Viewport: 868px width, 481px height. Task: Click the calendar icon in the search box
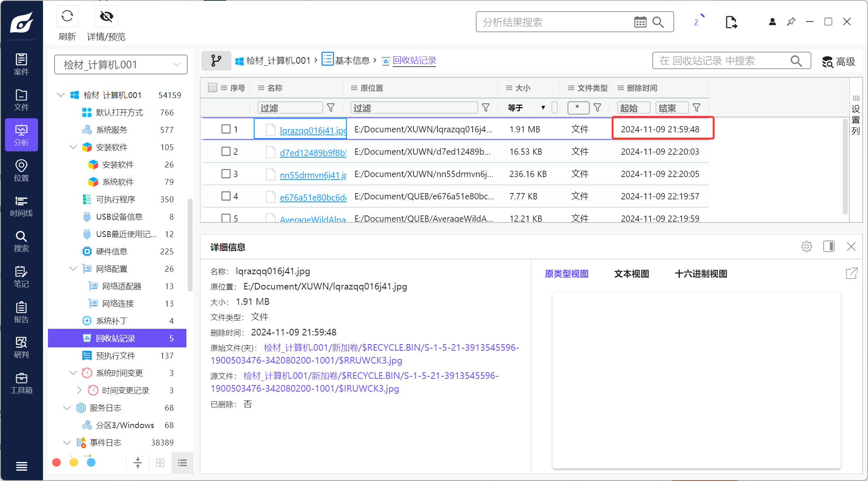(x=640, y=22)
